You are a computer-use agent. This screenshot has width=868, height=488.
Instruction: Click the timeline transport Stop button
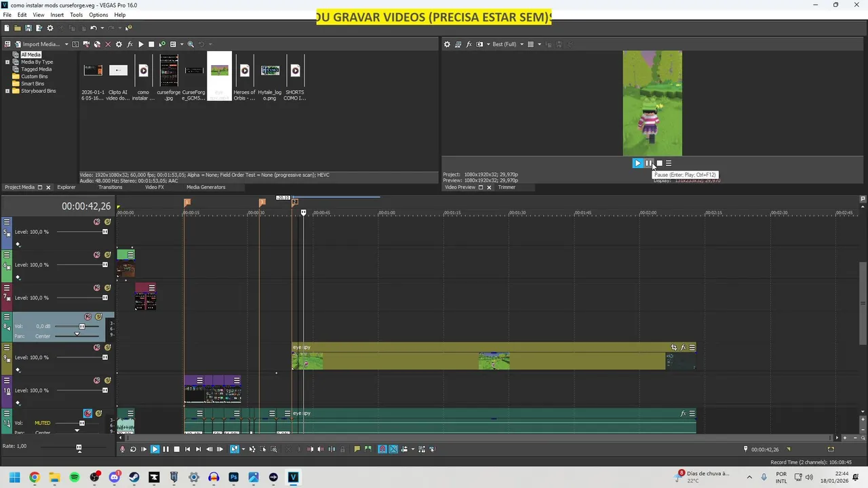(x=176, y=449)
